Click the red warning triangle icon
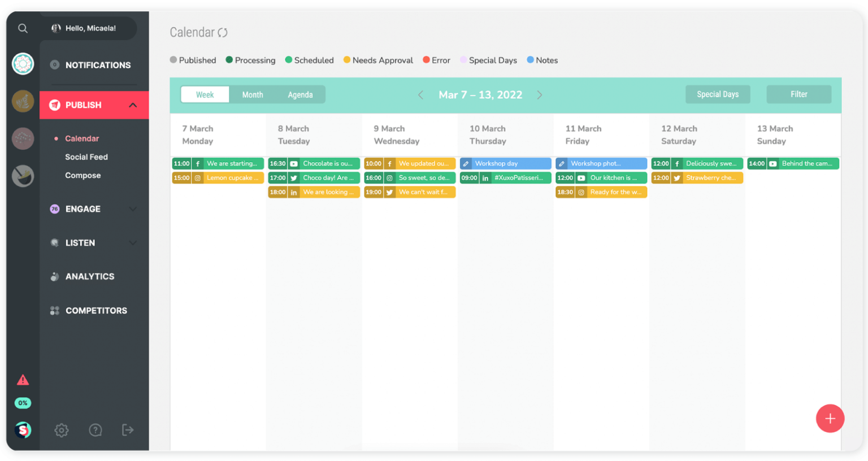This screenshot has width=868, height=461. coord(23,380)
